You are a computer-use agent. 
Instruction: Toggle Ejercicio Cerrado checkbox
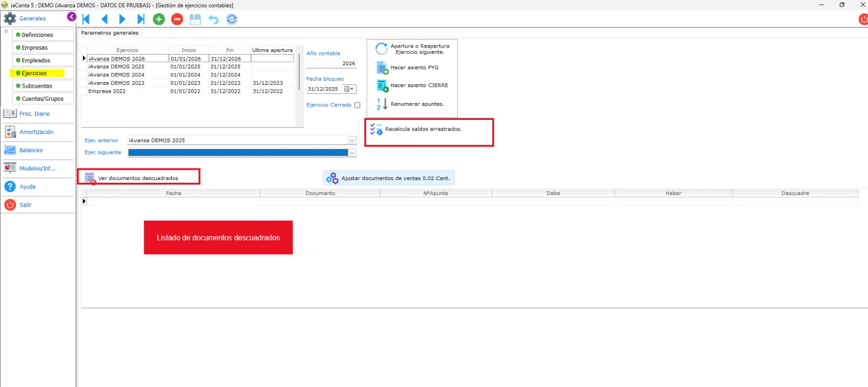pyautogui.click(x=357, y=105)
